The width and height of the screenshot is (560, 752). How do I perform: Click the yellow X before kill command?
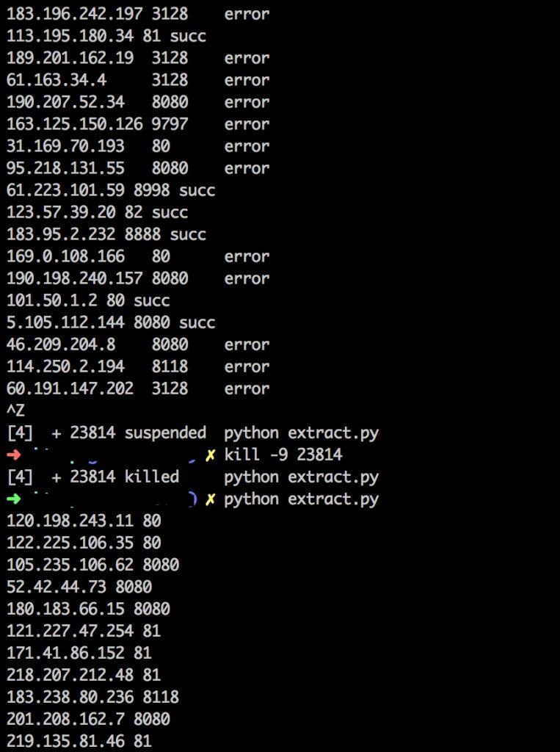(x=211, y=455)
